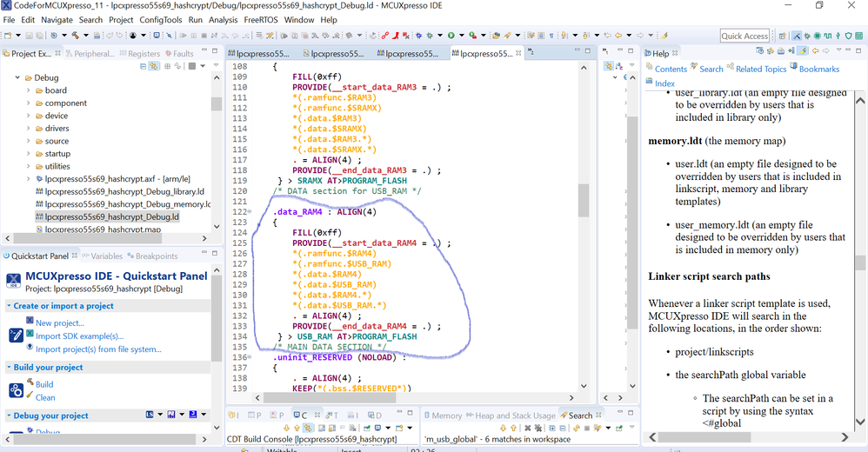This screenshot has width=868, height=452.
Task: Collapse Build your project section
Action: pyautogui.click(x=9, y=367)
